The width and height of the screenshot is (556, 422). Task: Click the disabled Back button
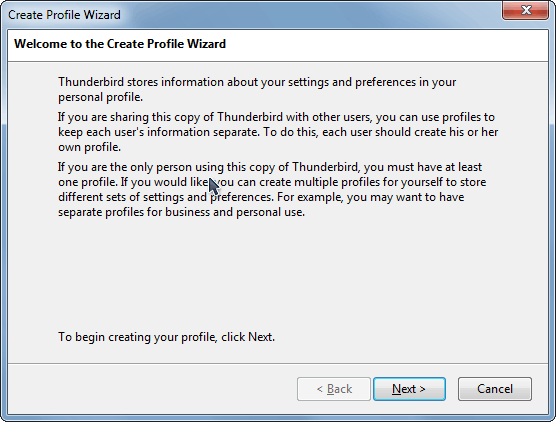(334, 389)
